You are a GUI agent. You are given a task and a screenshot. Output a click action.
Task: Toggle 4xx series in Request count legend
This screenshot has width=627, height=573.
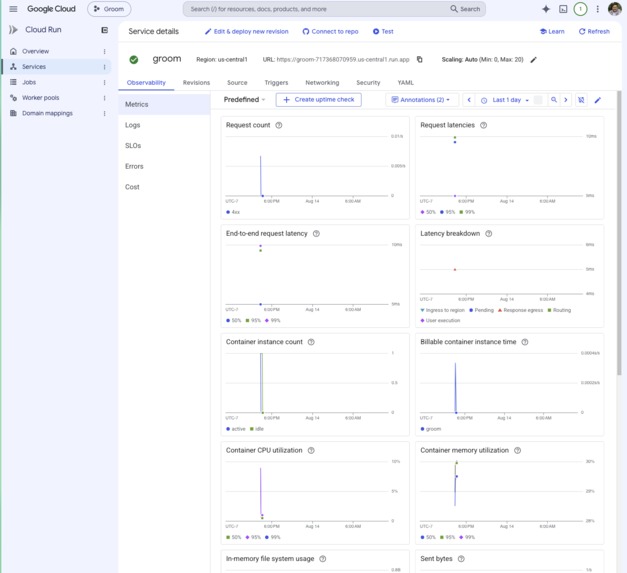[x=233, y=212]
